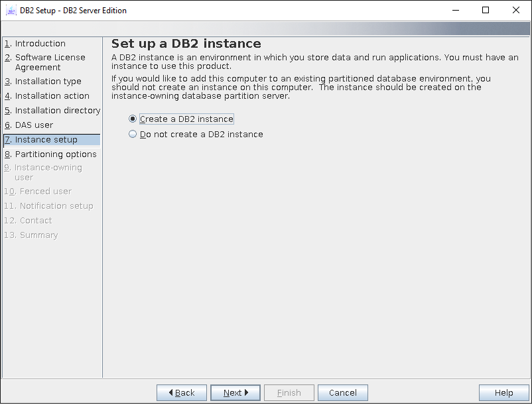Minimize the DB2 Setup window
The width and height of the screenshot is (532, 405).
click(455, 11)
